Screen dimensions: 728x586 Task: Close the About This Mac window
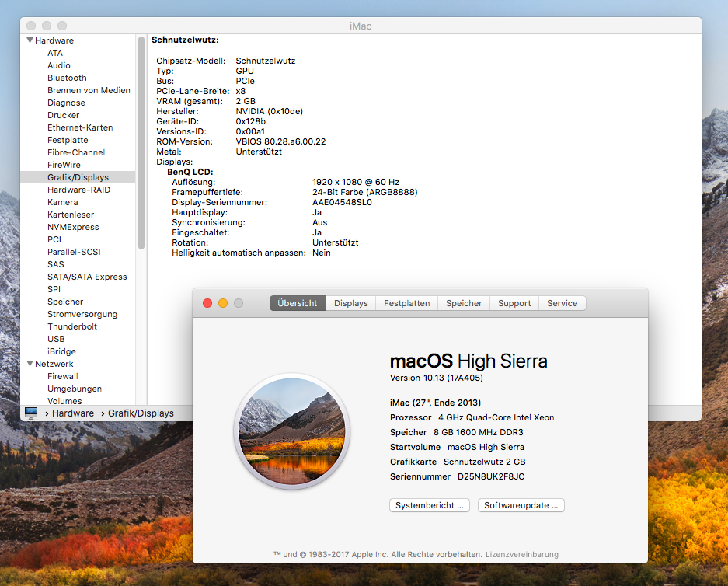[207, 303]
